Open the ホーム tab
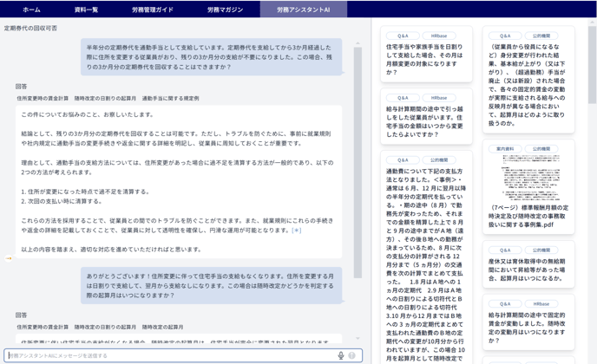Screen dimensions: 597x364 click(31, 10)
